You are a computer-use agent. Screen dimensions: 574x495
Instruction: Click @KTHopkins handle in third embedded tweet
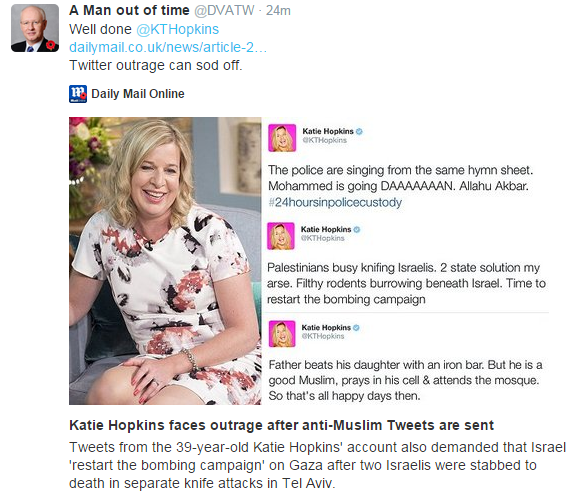[x=323, y=336]
